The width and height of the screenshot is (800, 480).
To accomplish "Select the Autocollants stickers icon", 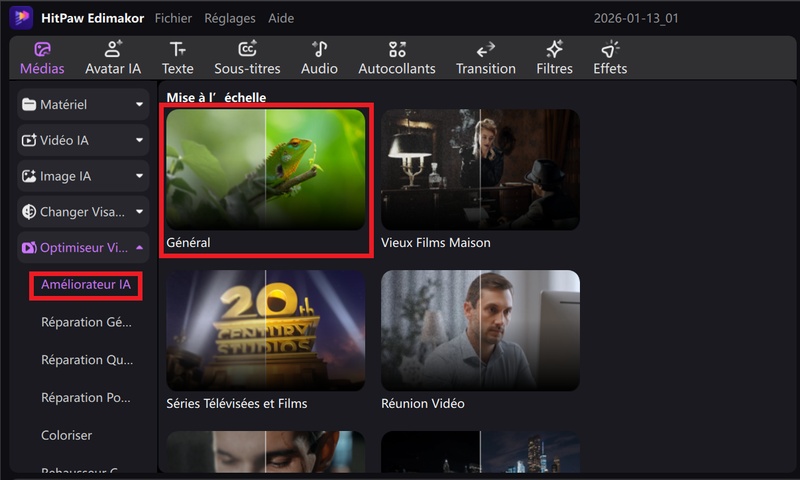I will [397, 49].
